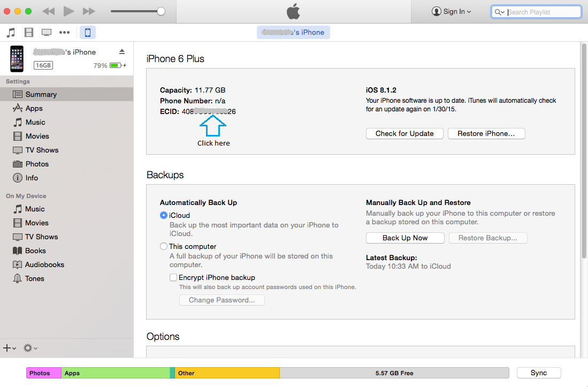The image size is (588, 387).
Task: Open Music under Settings sidebar
Action: coord(67,122)
